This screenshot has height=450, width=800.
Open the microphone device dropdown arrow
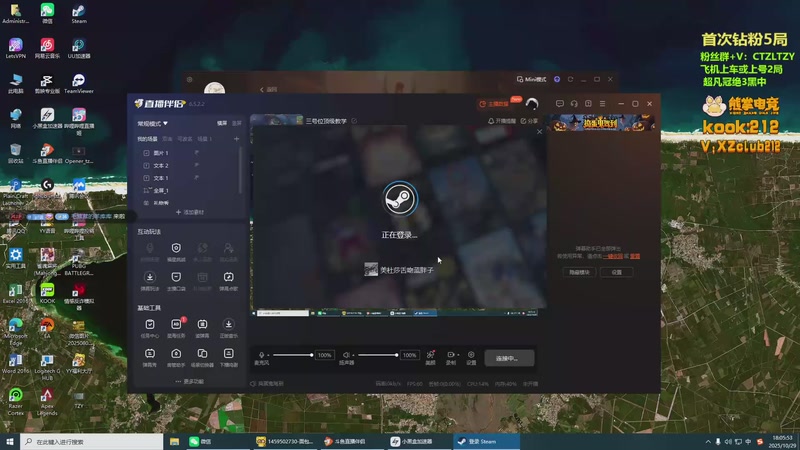click(x=268, y=355)
